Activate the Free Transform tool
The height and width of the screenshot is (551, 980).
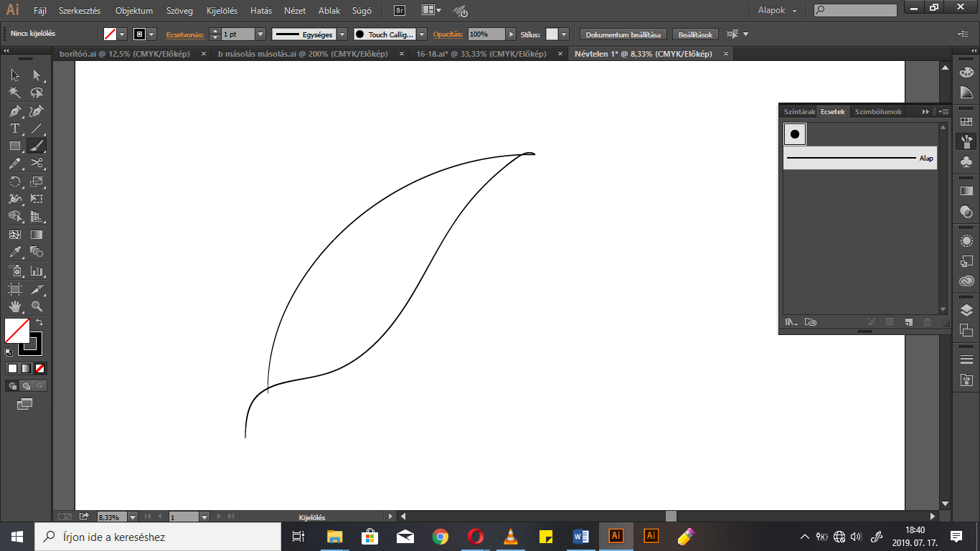pyautogui.click(x=37, y=199)
